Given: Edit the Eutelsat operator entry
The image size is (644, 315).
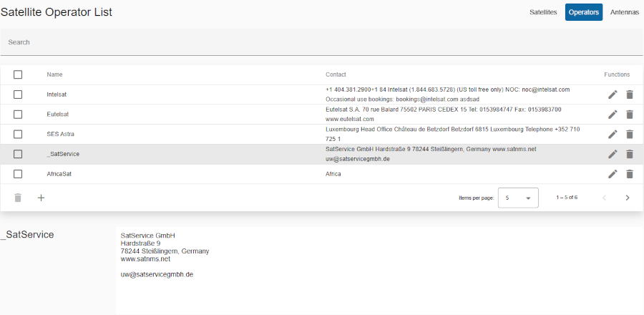Looking at the screenshot, I should (613, 115).
